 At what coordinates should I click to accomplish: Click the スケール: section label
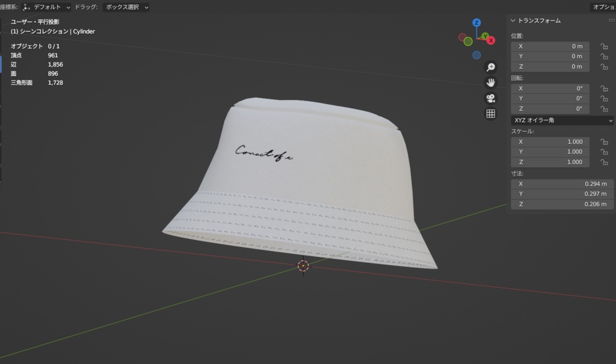[x=523, y=131]
